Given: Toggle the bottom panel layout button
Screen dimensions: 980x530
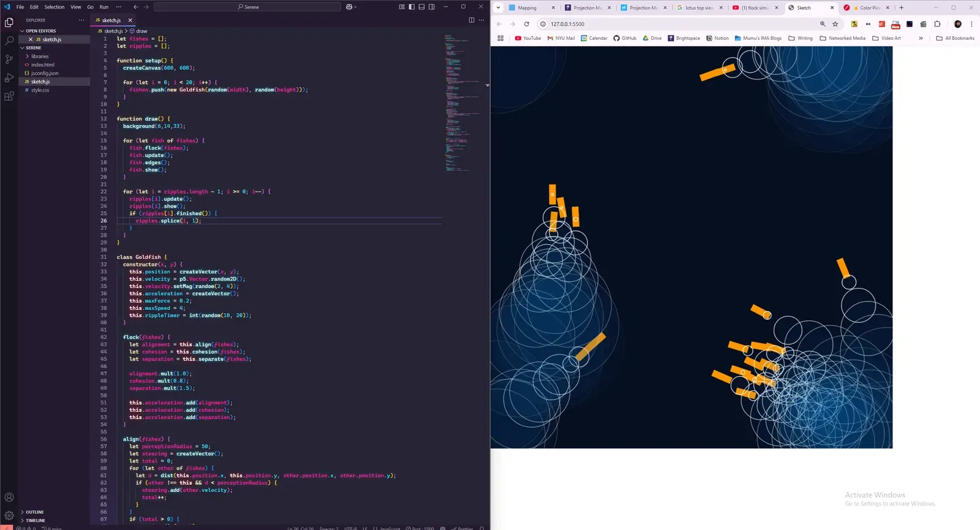Looking at the screenshot, I should (421, 7).
